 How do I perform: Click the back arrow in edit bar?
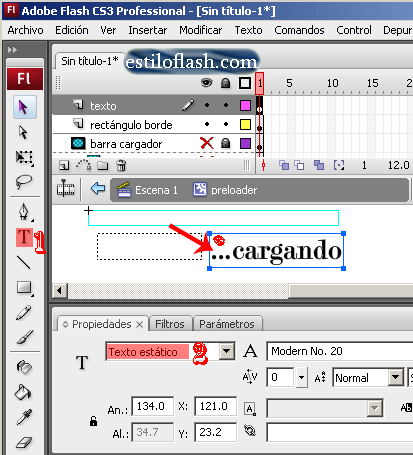tap(98, 188)
